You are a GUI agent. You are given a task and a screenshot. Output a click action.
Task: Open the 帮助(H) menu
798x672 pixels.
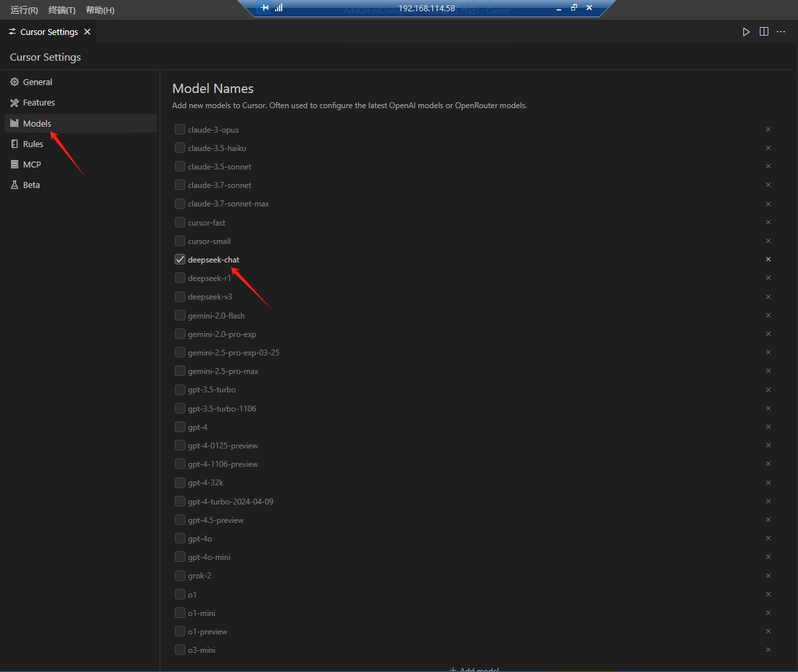point(100,10)
